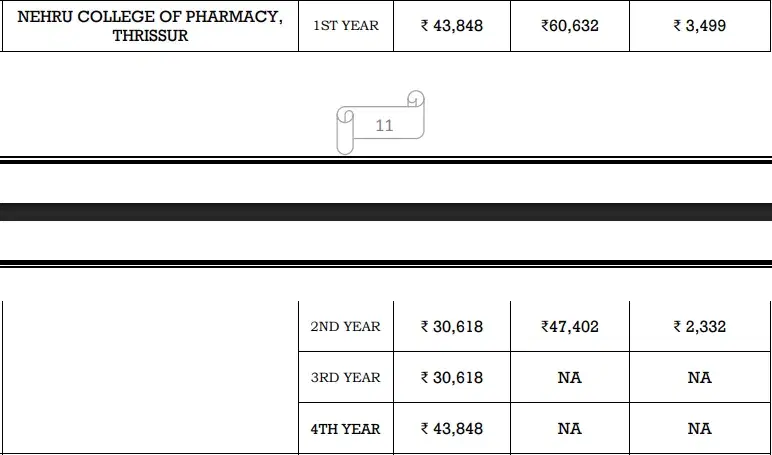Viewport: 772px width, 455px height.
Task: Click the ₹ 3,499 amount cell
Action: coord(700,26)
